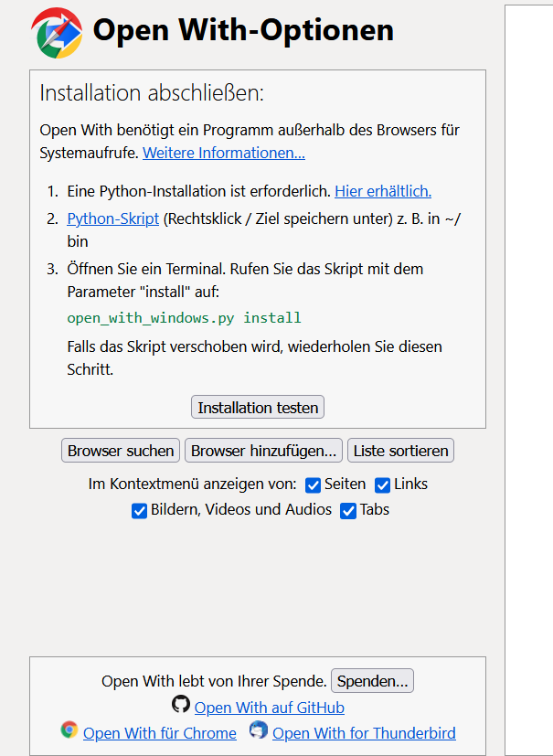Viewport: 553px width, 756px height.
Task: Click the Browser suchen button
Action: [x=121, y=451]
